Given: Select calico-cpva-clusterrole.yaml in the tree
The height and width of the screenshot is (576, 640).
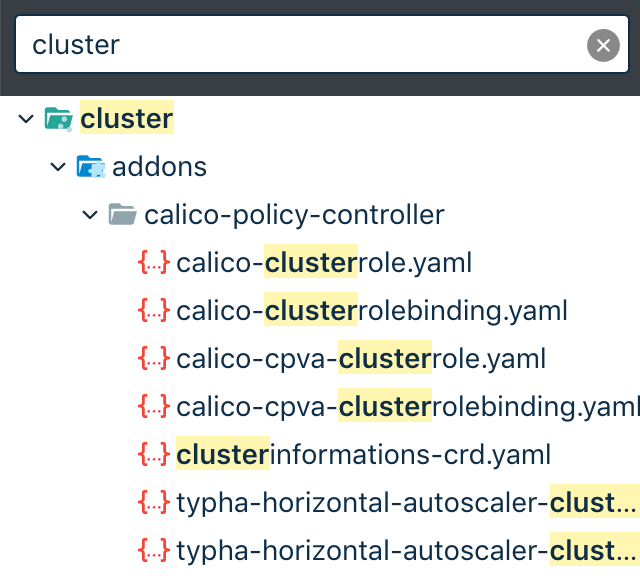Looking at the screenshot, I should (361, 358).
